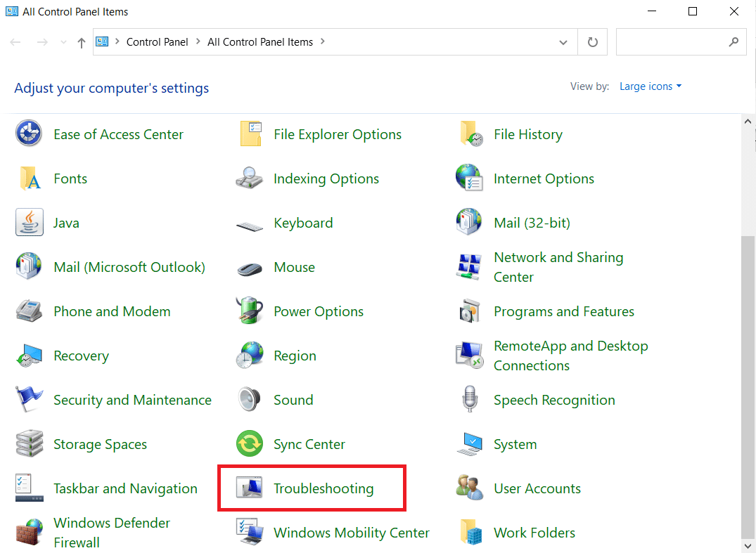This screenshot has width=756, height=553.
Task: Open the Ease of Access Center icon
Action: click(x=29, y=134)
